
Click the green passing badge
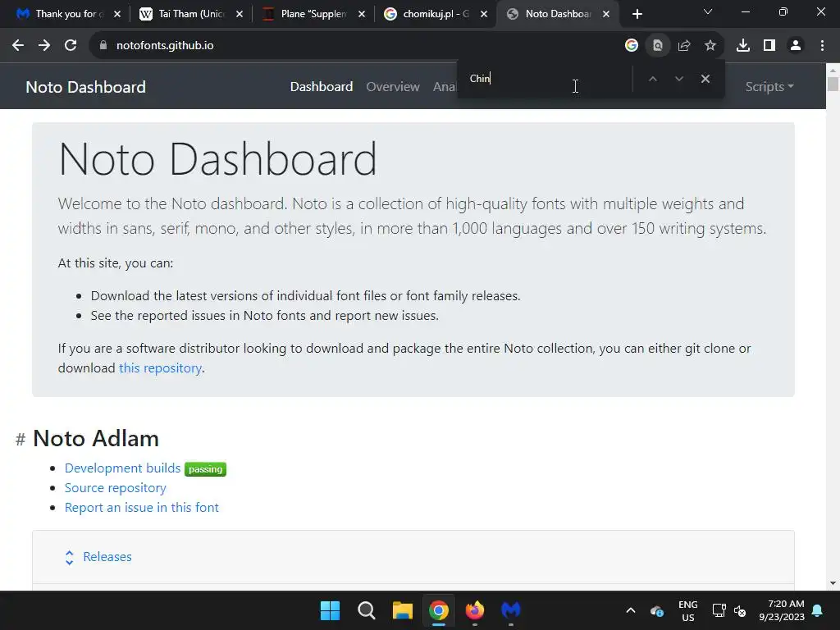pos(205,469)
